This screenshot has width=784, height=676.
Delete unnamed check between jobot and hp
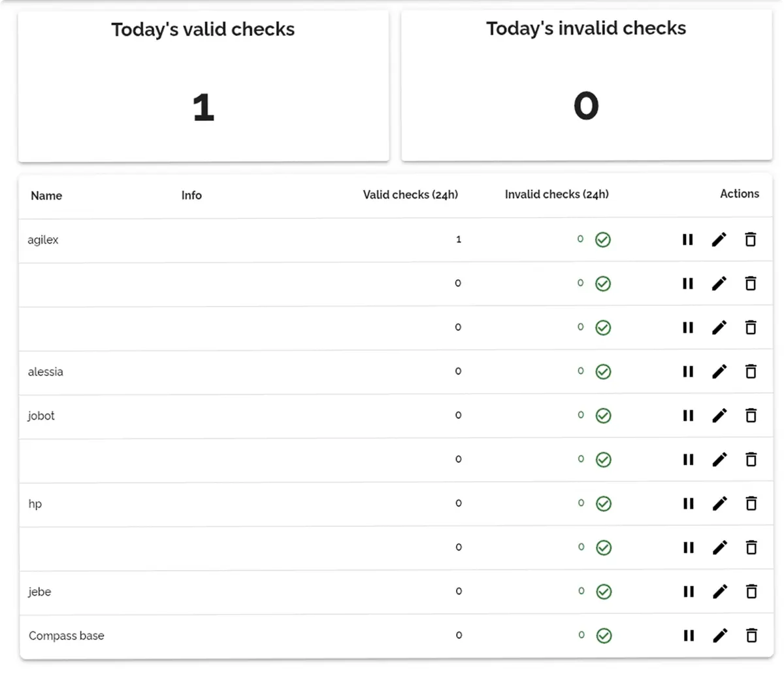coord(751,460)
